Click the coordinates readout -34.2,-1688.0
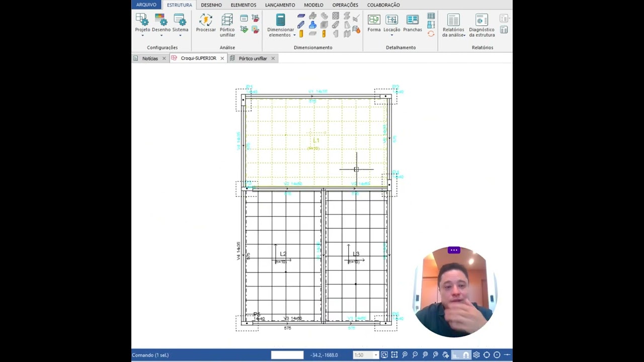Image resolution: width=644 pixels, height=362 pixels. coord(324,355)
